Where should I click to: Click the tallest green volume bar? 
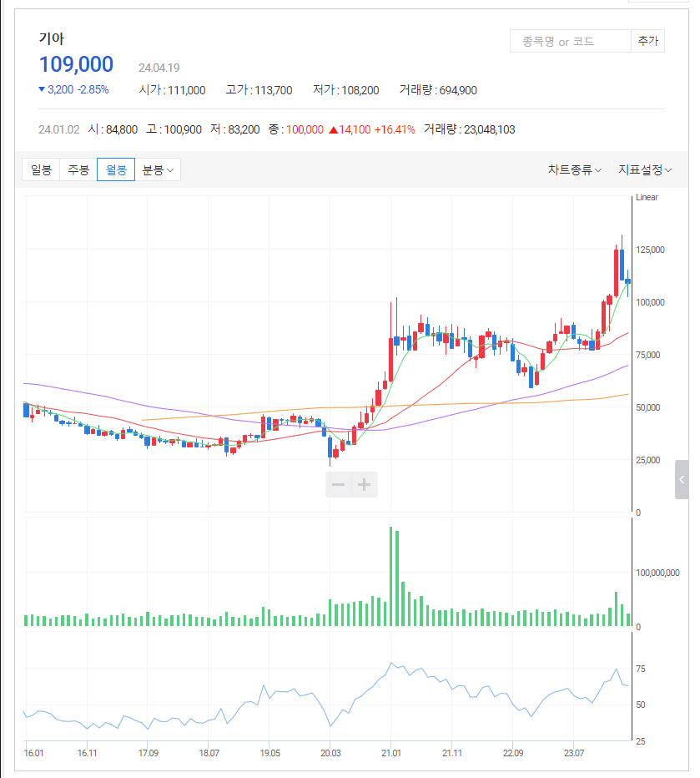pyautogui.click(x=391, y=576)
